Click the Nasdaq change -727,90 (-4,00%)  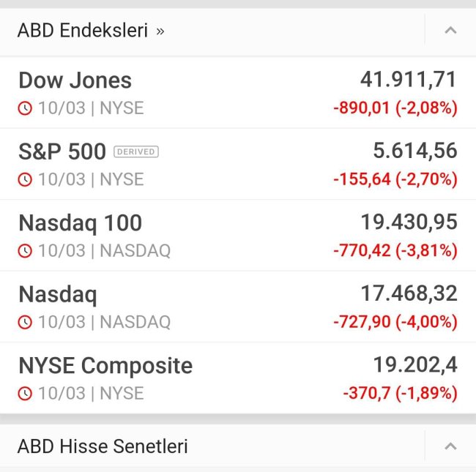[x=395, y=321]
